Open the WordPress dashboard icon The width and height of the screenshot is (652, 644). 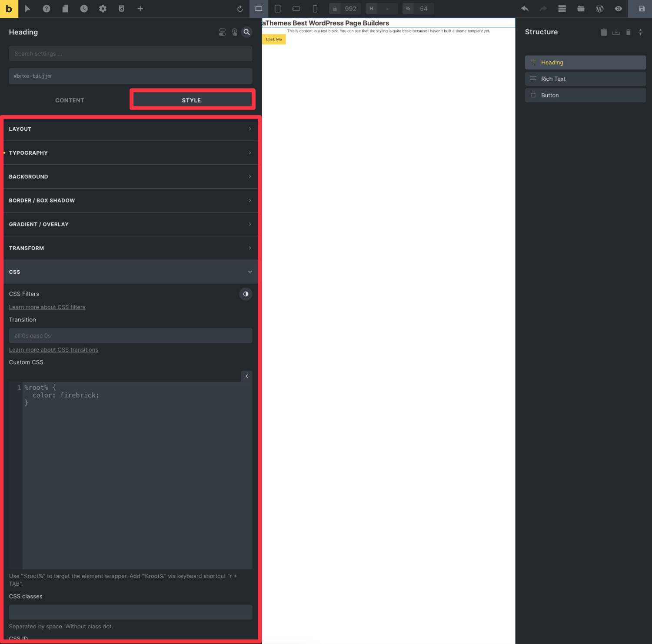(x=599, y=9)
